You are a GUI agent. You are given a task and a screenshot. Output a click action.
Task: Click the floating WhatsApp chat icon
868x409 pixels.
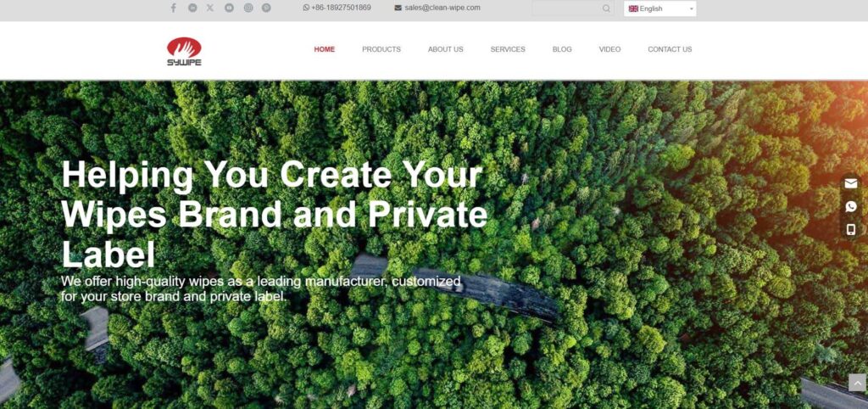tap(851, 207)
